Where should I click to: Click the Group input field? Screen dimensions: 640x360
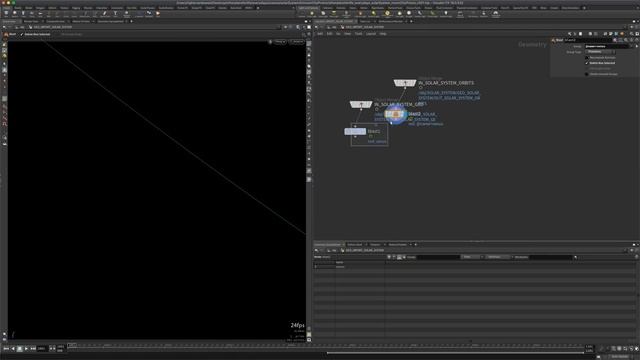pyautogui.click(x=607, y=46)
